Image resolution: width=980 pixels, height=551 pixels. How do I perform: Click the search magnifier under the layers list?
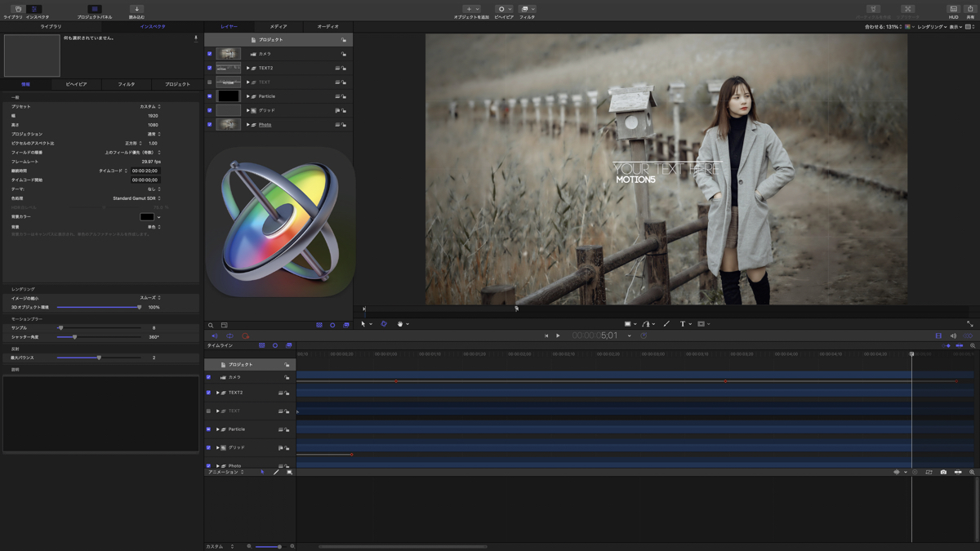pyautogui.click(x=211, y=325)
